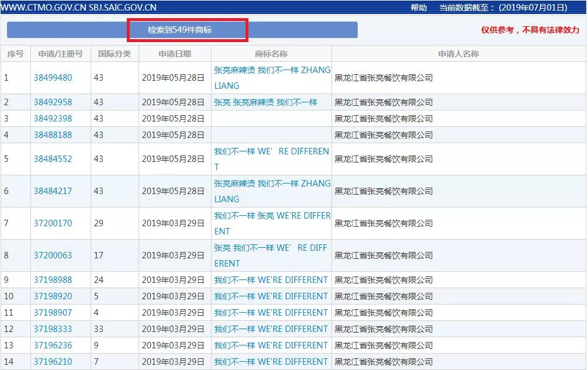
Task: Open registration number 38492958
Action: pos(53,102)
